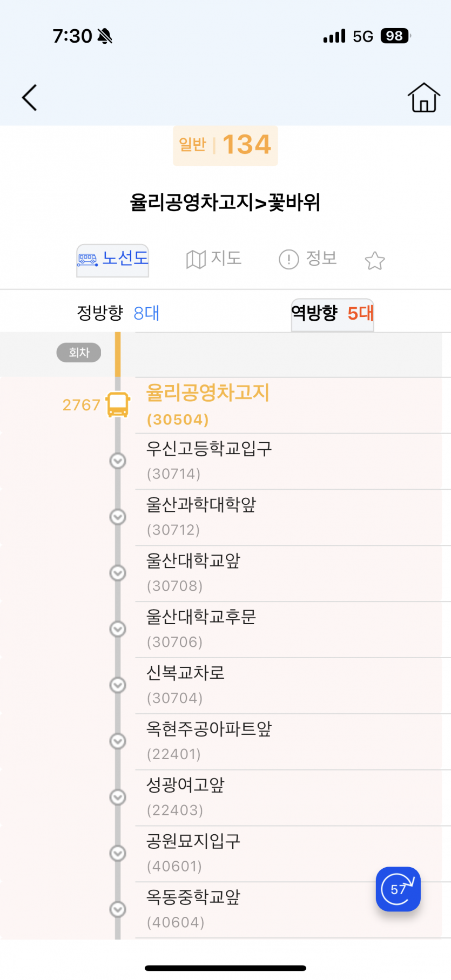Expand chevron beside 신복교차로 stop
451x980 pixels.
click(x=118, y=685)
